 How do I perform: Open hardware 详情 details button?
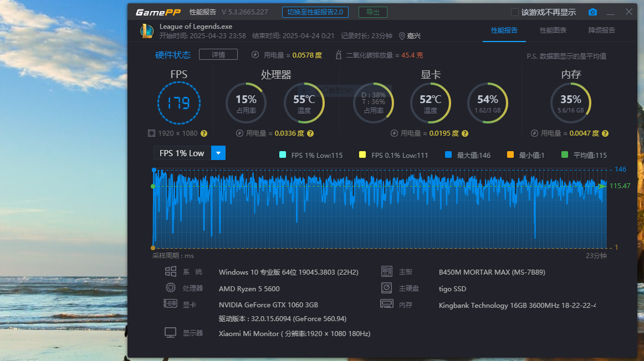click(x=218, y=55)
